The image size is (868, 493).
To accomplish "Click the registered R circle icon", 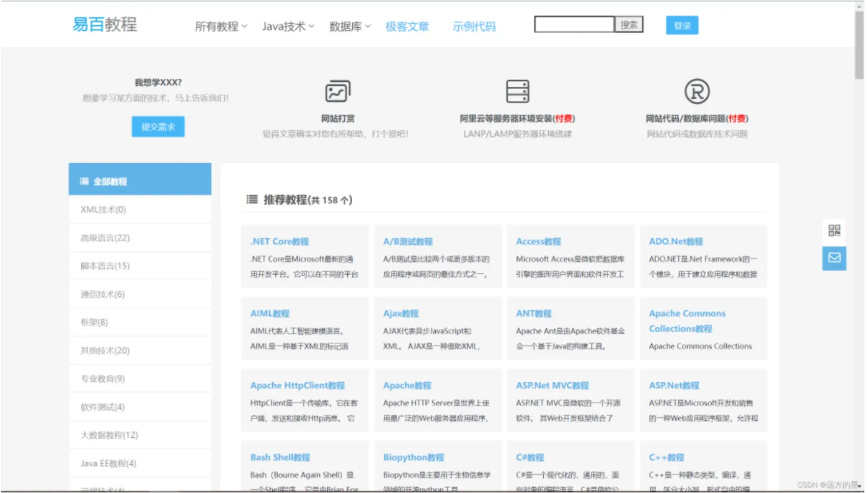I will point(697,91).
